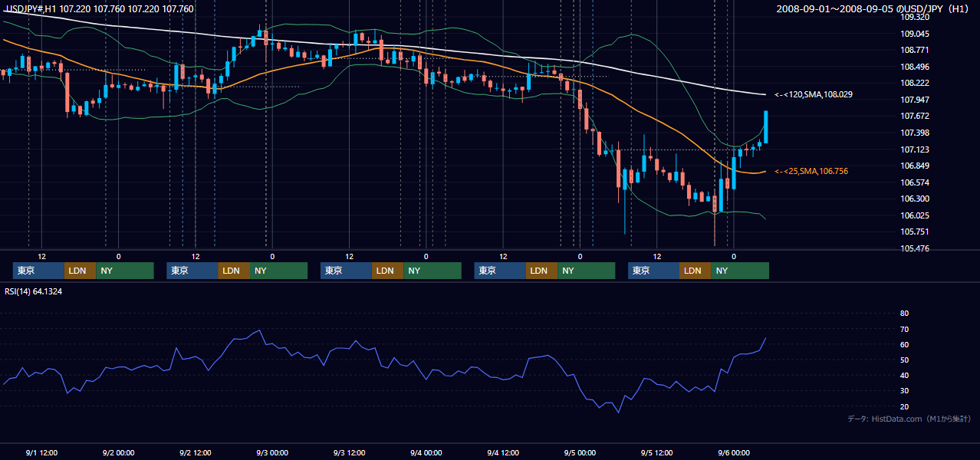Click the 120 SMA 108.029 annotation

point(814,94)
